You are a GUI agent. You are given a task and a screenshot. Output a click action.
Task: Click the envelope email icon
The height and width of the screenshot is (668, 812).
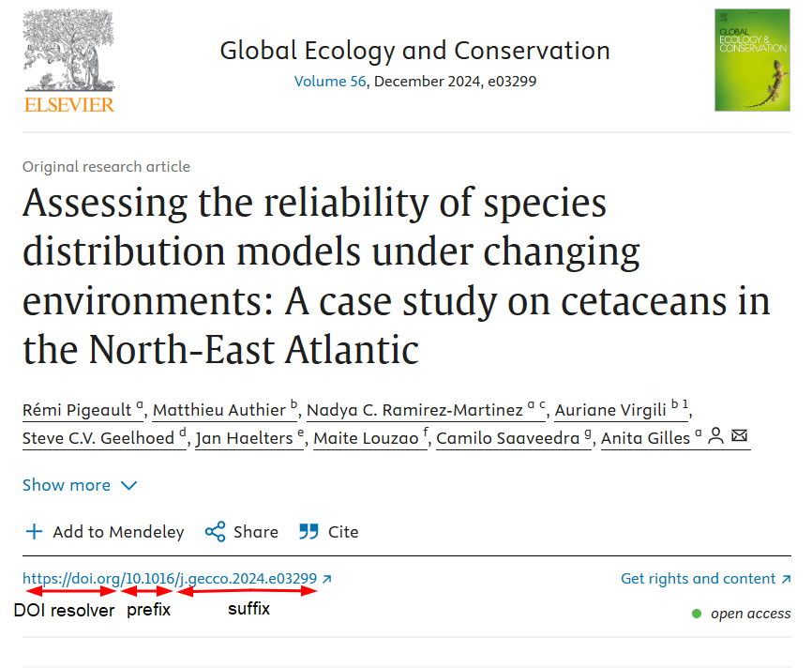(740, 436)
